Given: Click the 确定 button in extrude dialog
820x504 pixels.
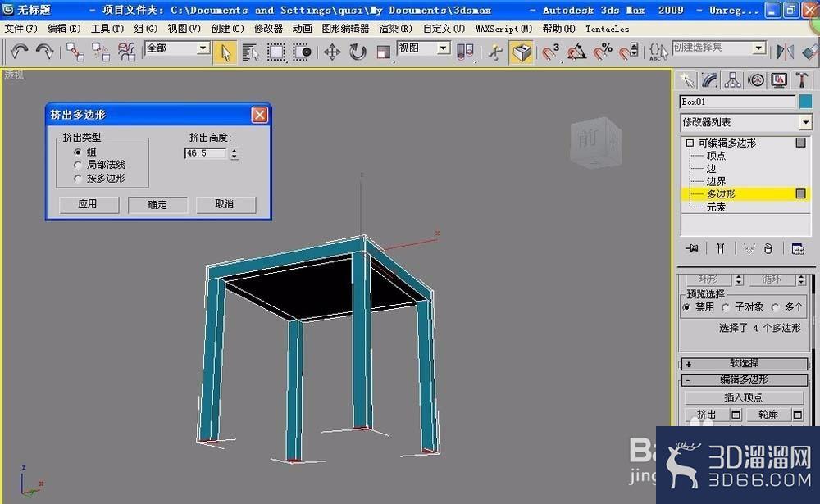Looking at the screenshot, I should (x=157, y=204).
